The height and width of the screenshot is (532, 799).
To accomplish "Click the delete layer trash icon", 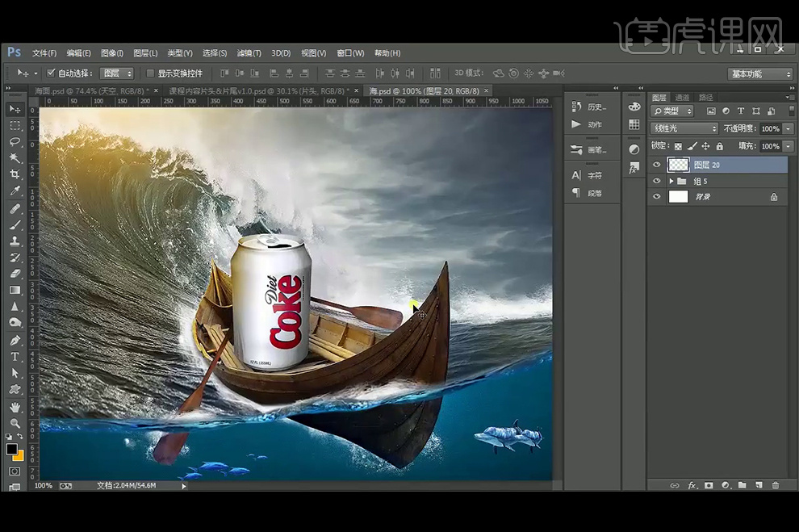I will 776,485.
